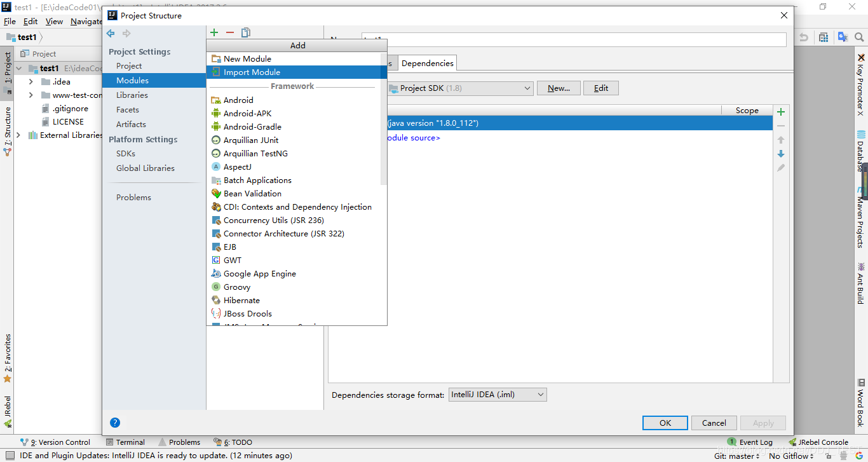Open the No Gitflow dropdown in the status bar
868x462 pixels.
[x=791, y=456]
